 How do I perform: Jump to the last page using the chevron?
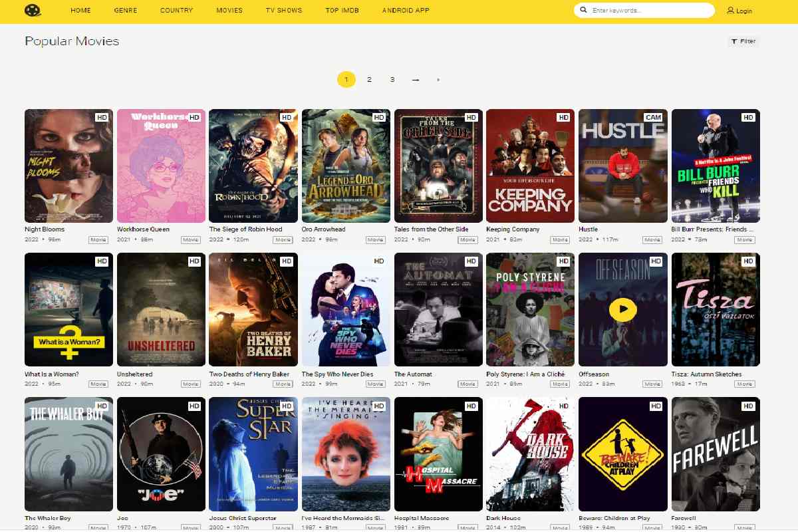(x=438, y=80)
